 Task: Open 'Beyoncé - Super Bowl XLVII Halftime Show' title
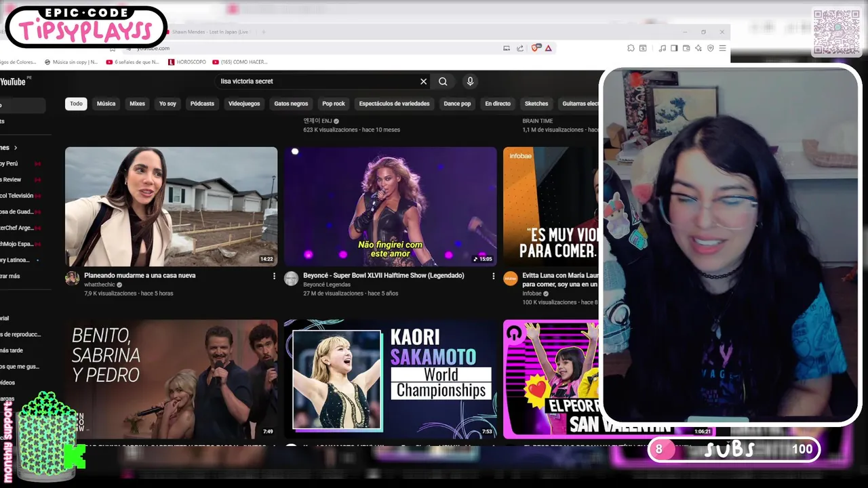point(384,276)
